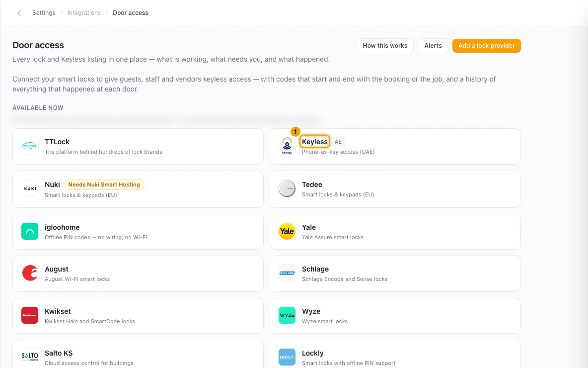This screenshot has width=588, height=368.
Task: Open the Settings breadcrumb
Action: coord(44,13)
